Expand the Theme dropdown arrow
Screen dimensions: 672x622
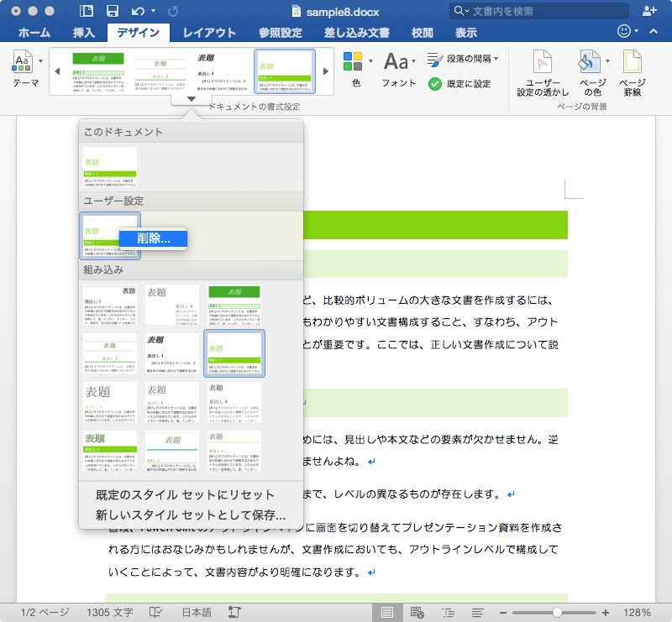tap(40, 61)
